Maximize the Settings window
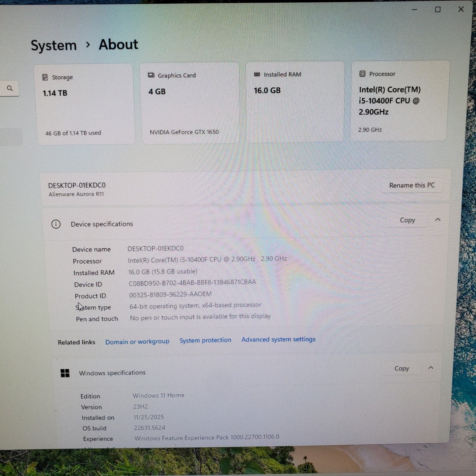This screenshot has width=476, height=476. [438, 10]
